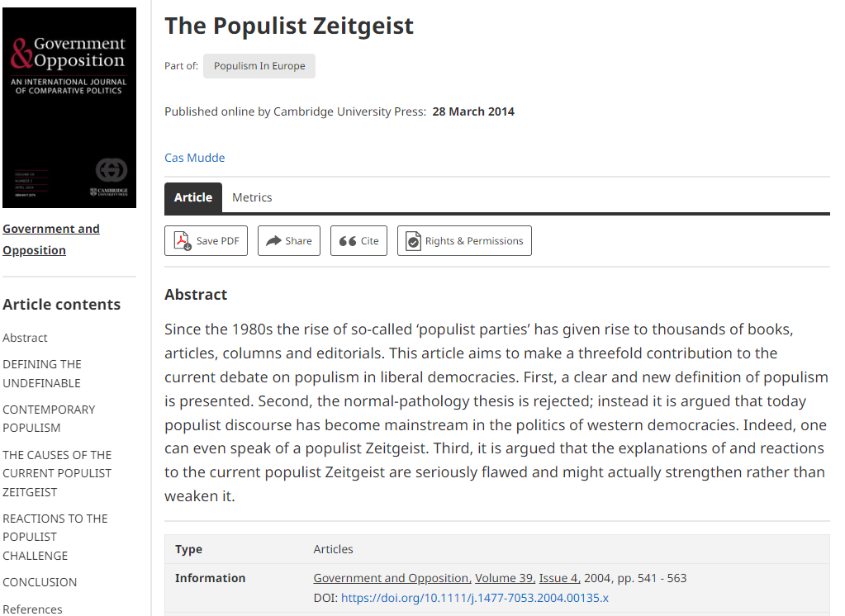
Task: Click the Government and Opposition journal cover
Action: [69, 107]
